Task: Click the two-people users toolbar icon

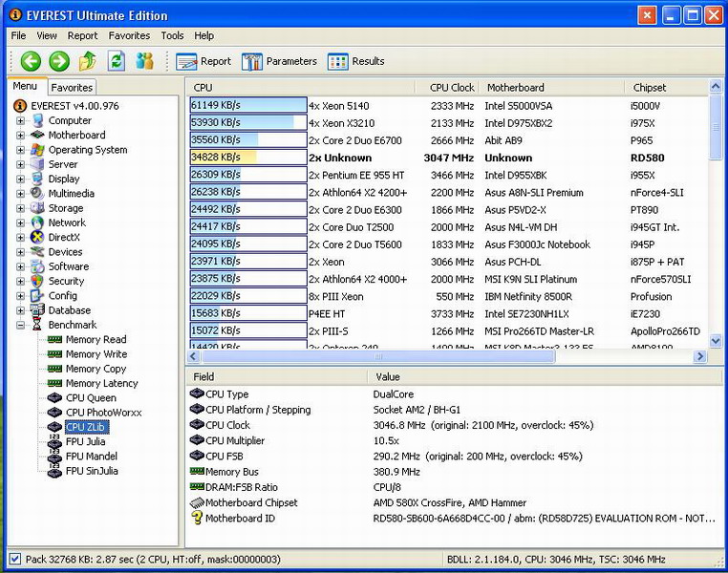Action: coord(145,61)
